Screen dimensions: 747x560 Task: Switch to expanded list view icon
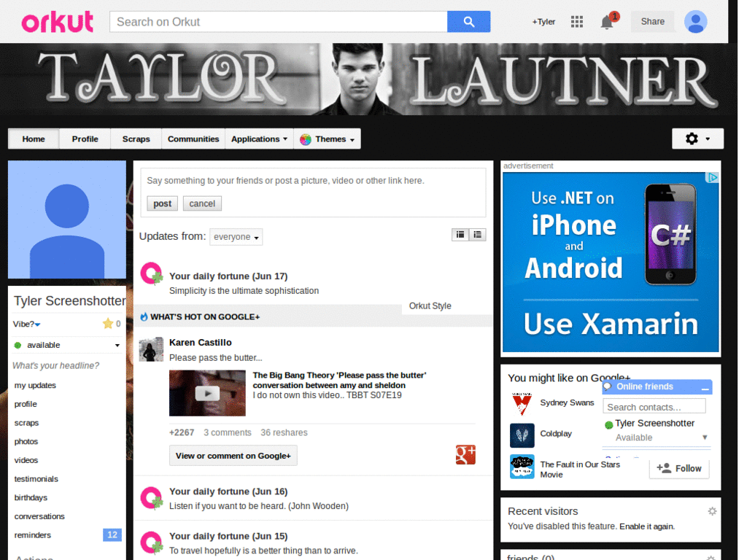click(477, 235)
